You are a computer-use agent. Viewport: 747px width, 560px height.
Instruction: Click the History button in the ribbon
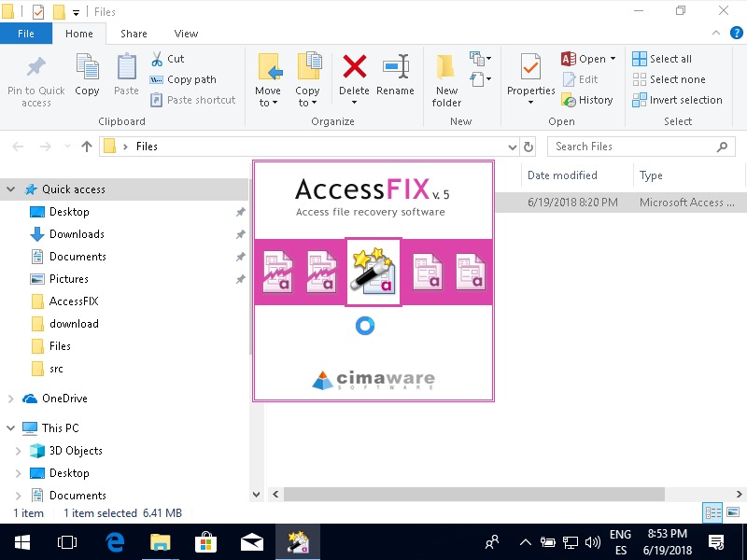pos(587,100)
